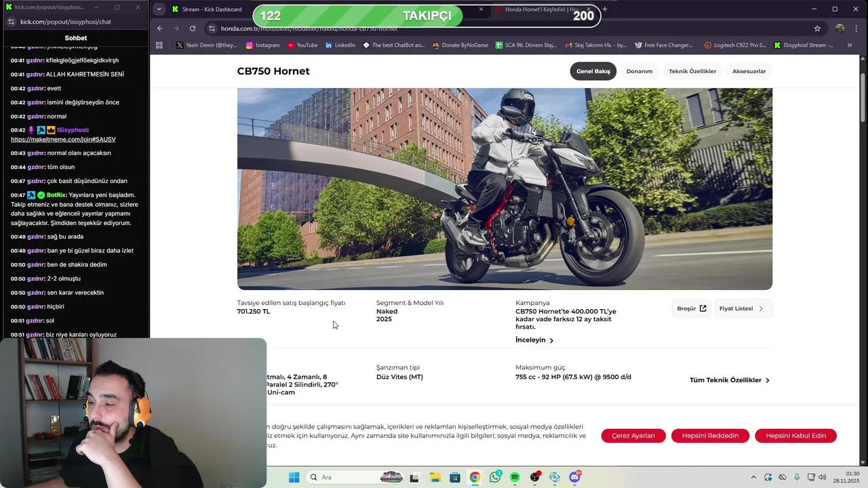Show hidden system tray icons
This screenshot has height=488, width=868.
pos(753,477)
